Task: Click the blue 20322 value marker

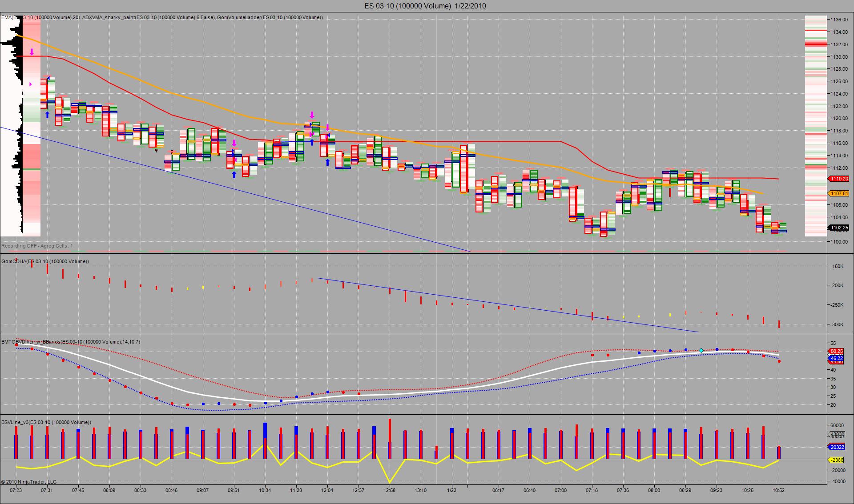Action: pos(836,447)
